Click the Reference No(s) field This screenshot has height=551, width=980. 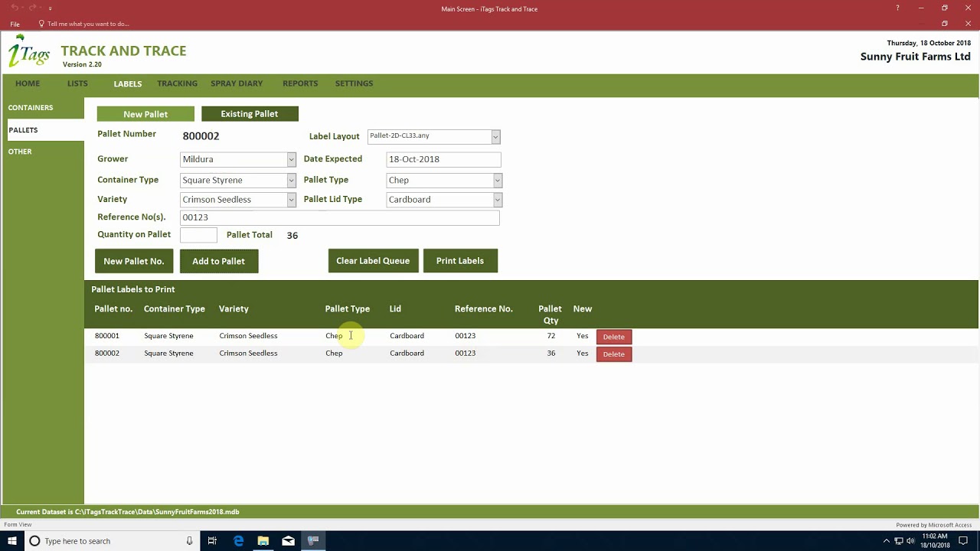339,217
